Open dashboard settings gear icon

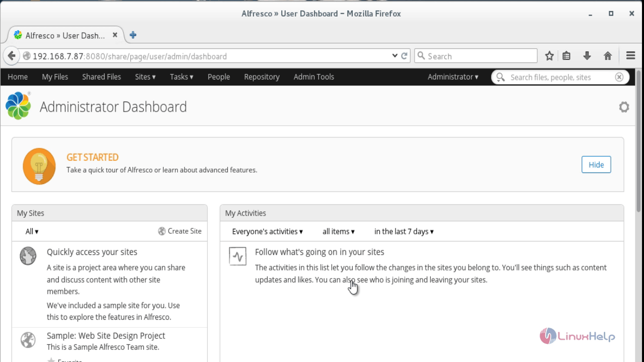point(624,107)
